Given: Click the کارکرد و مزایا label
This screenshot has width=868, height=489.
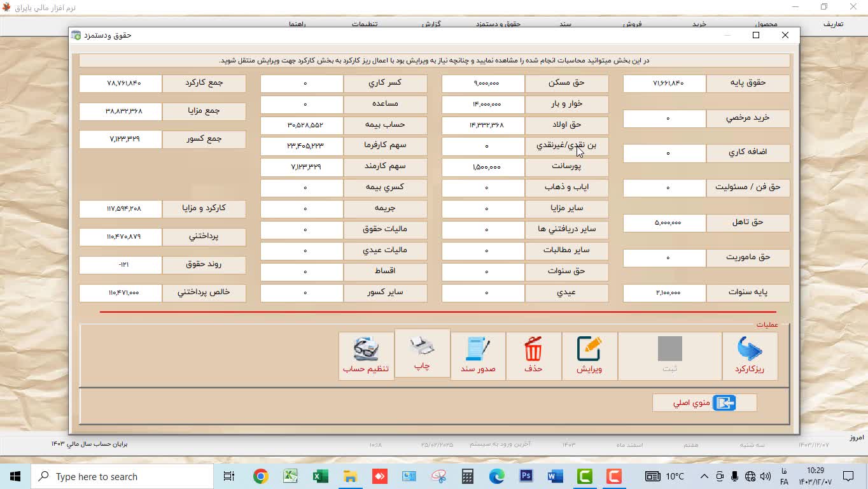Looking at the screenshot, I should (x=204, y=208).
